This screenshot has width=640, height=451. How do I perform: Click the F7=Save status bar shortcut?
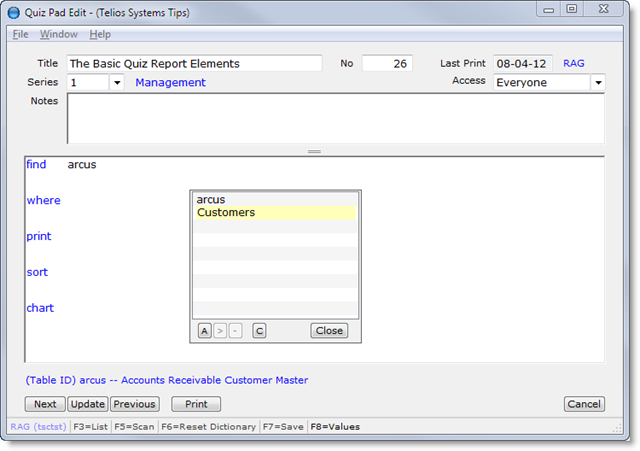point(284,427)
